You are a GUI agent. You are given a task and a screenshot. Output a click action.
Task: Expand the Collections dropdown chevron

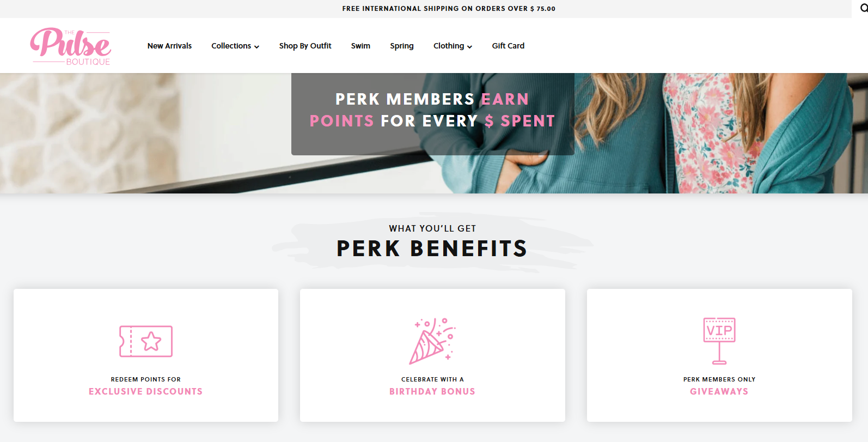pyautogui.click(x=256, y=47)
